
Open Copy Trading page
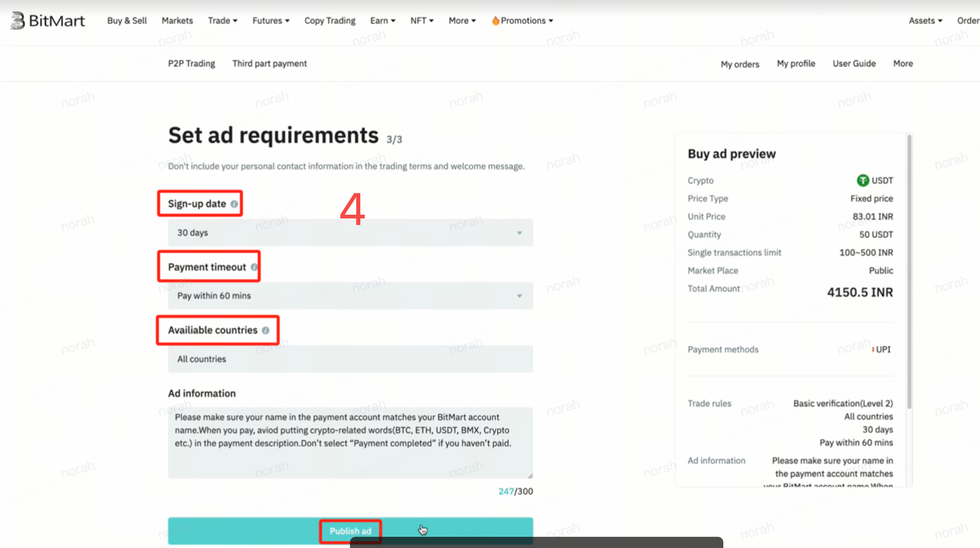coord(330,21)
